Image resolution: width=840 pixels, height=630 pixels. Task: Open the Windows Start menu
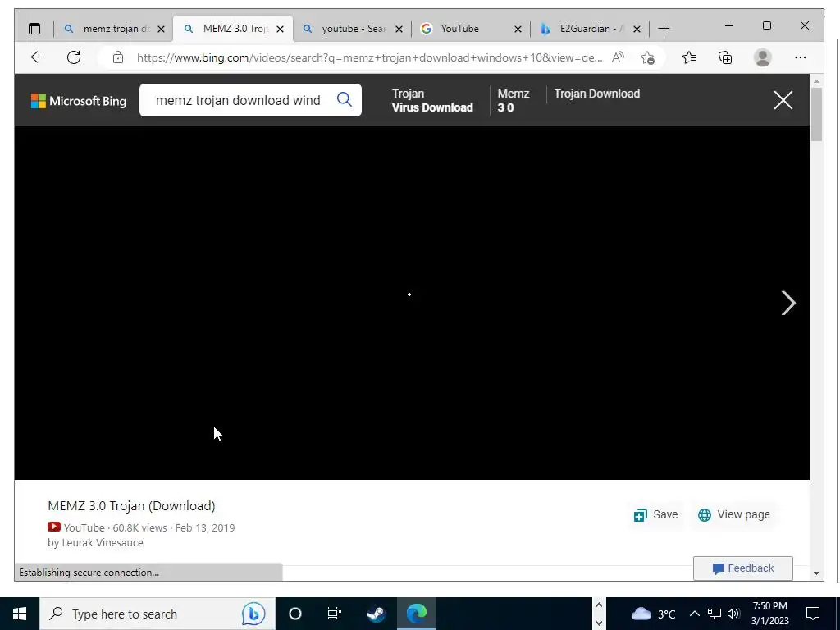pos(20,614)
